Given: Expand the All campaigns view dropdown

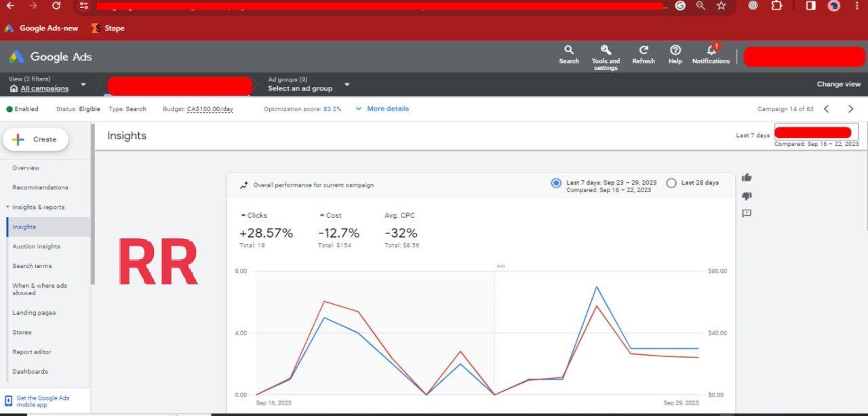Looking at the screenshot, I should pyautogui.click(x=83, y=85).
